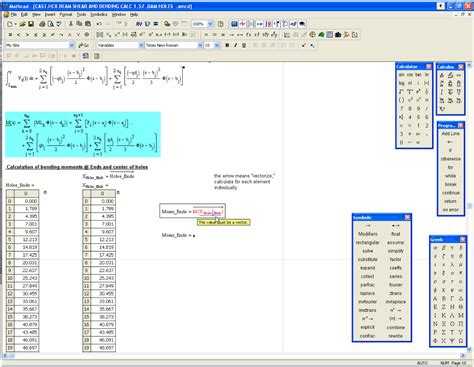
Task: Click the Gamma key in the Greek palette
Action: click(x=452, y=298)
